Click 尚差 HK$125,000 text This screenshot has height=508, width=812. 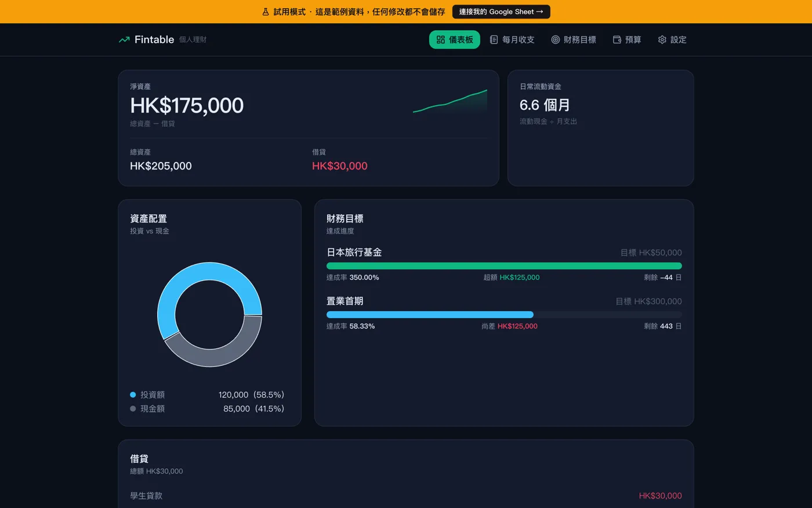point(509,326)
